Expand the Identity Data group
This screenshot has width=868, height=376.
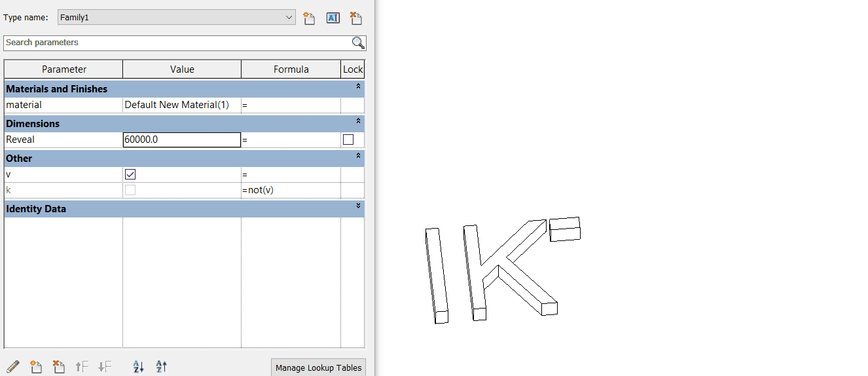(358, 206)
